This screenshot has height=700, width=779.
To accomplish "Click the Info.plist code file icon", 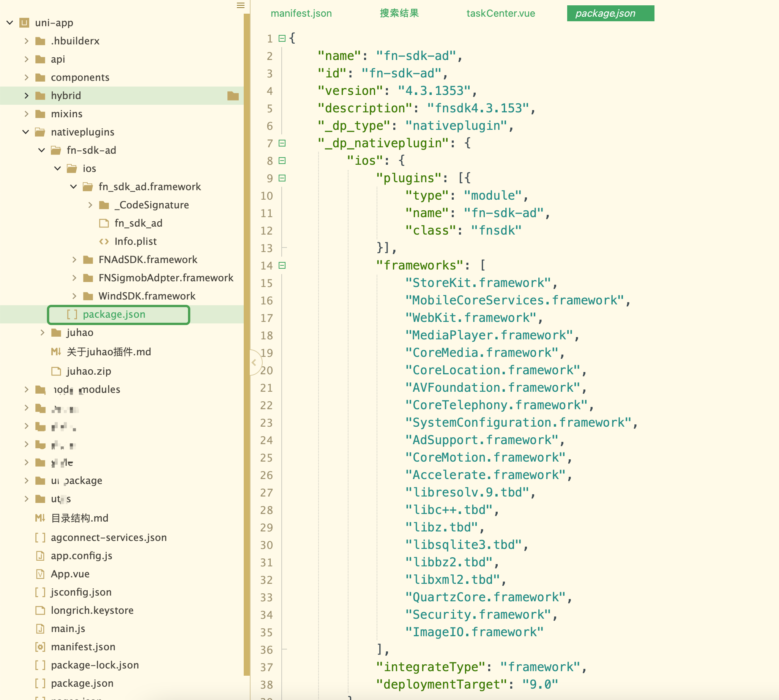I will pyautogui.click(x=104, y=241).
